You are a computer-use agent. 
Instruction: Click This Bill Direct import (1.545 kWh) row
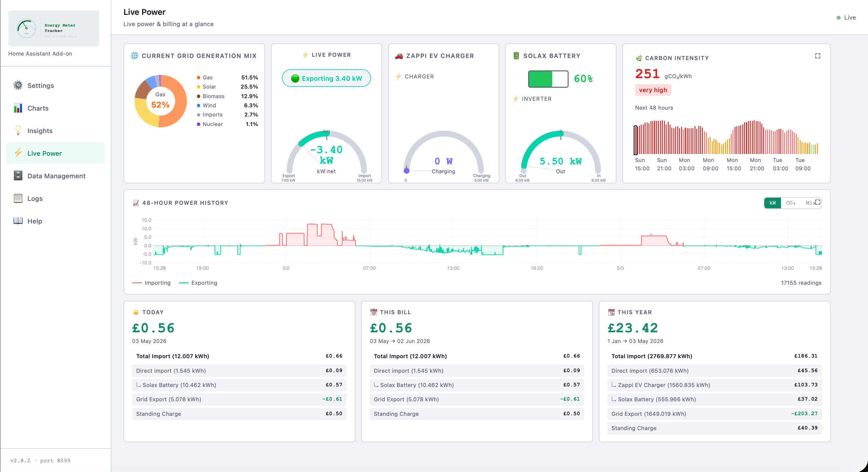pos(477,371)
